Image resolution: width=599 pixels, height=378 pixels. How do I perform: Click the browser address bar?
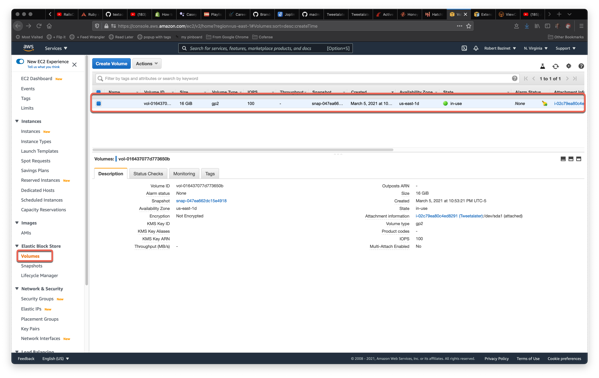point(283,26)
